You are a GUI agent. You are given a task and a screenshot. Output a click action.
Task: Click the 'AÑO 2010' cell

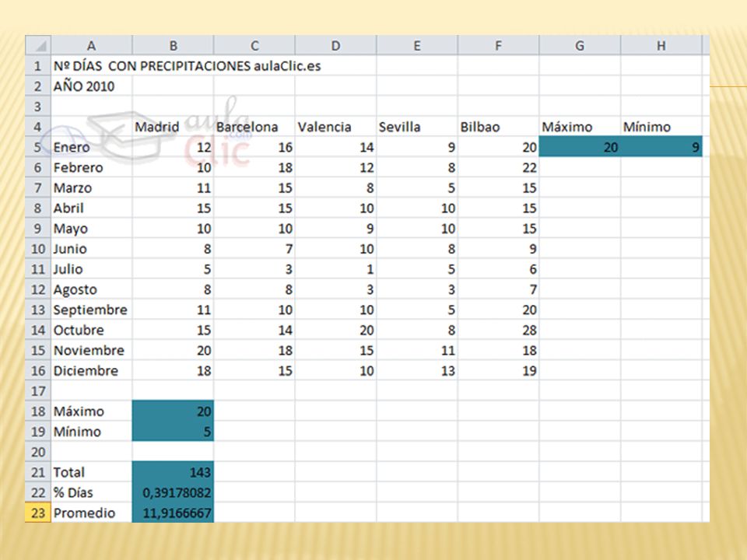(92, 86)
